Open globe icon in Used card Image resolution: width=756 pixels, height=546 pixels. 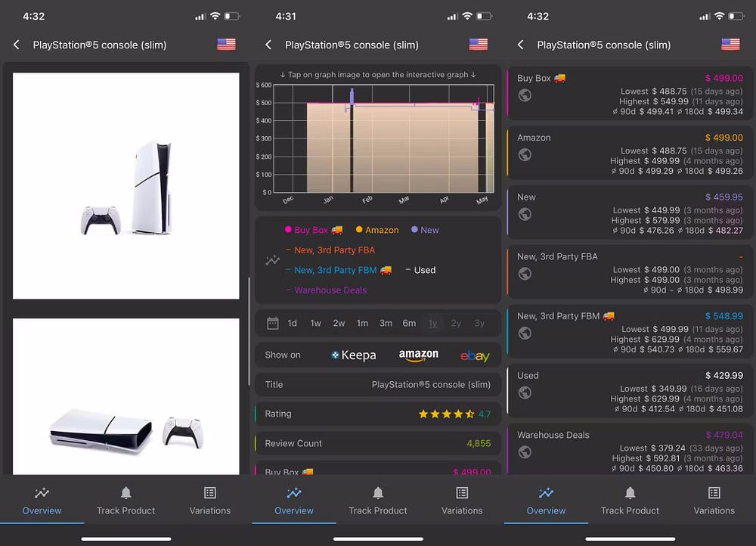(525, 392)
